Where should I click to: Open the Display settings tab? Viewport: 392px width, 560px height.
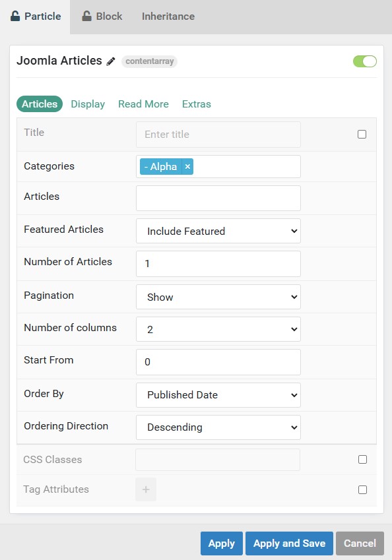click(88, 104)
